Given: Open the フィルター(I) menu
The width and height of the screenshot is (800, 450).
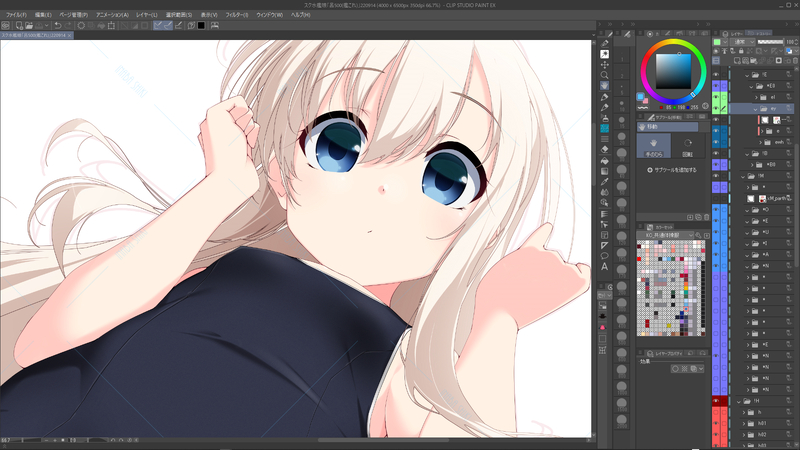Looking at the screenshot, I should point(236,15).
